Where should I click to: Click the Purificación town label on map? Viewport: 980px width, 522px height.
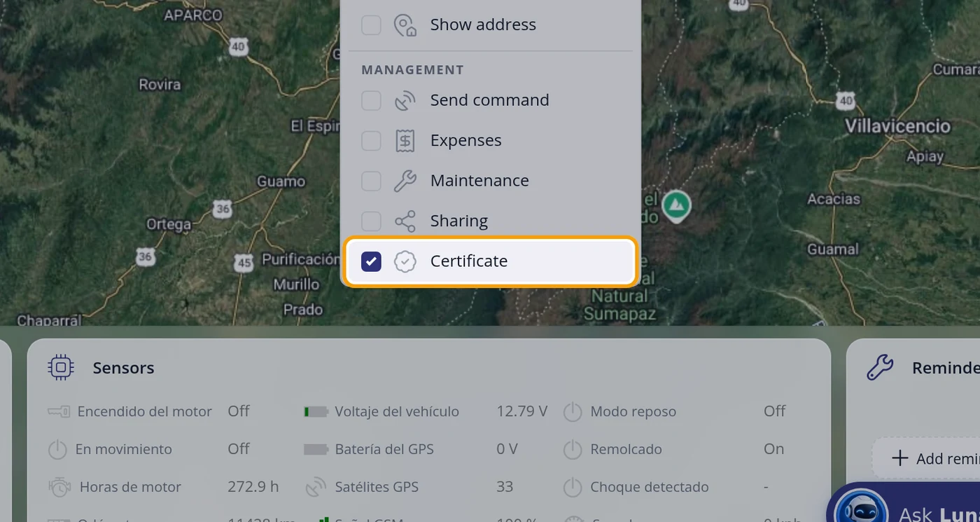point(301,259)
